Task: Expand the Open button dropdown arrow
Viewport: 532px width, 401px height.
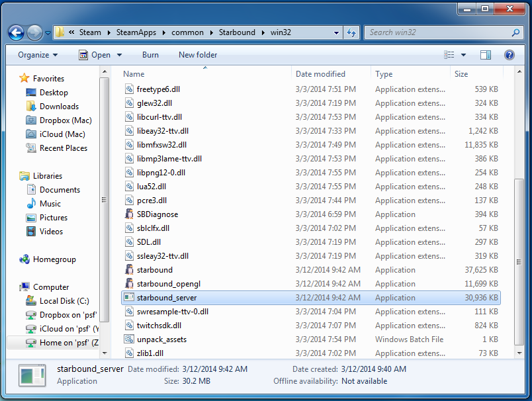Action: [x=119, y=55]
